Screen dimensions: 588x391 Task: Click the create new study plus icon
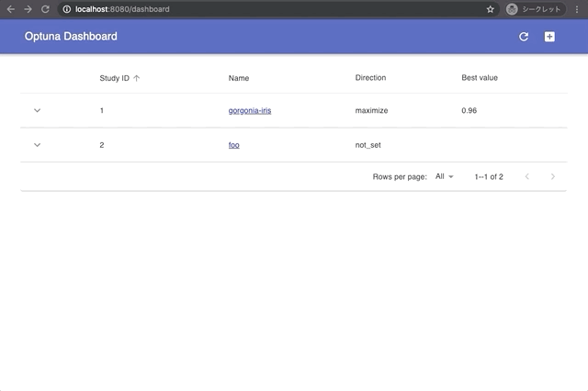(x=549, y=37)
